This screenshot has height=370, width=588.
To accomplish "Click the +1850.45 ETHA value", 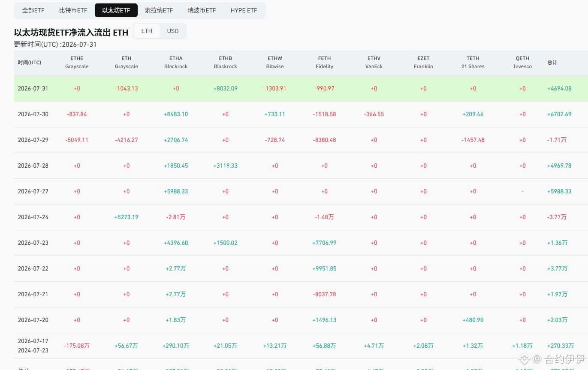I will [176, 166].
